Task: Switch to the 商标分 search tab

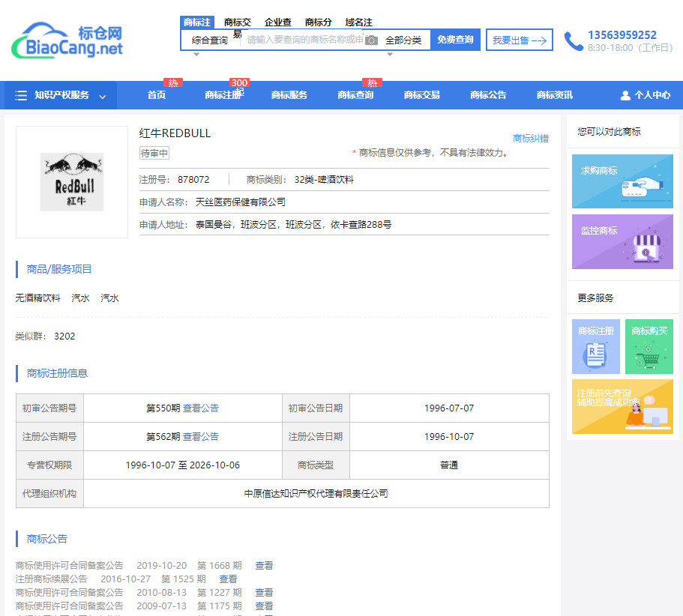Action: (319, 22)
